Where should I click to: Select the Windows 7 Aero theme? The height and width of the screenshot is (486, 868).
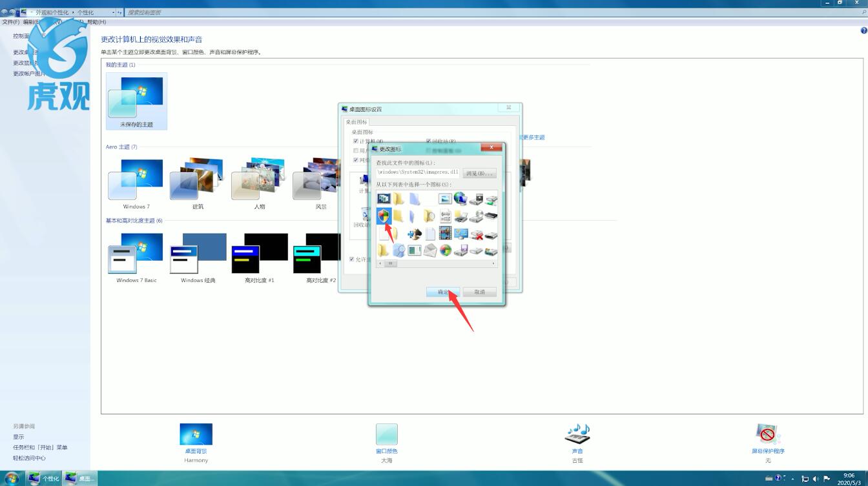click(136, 185)
